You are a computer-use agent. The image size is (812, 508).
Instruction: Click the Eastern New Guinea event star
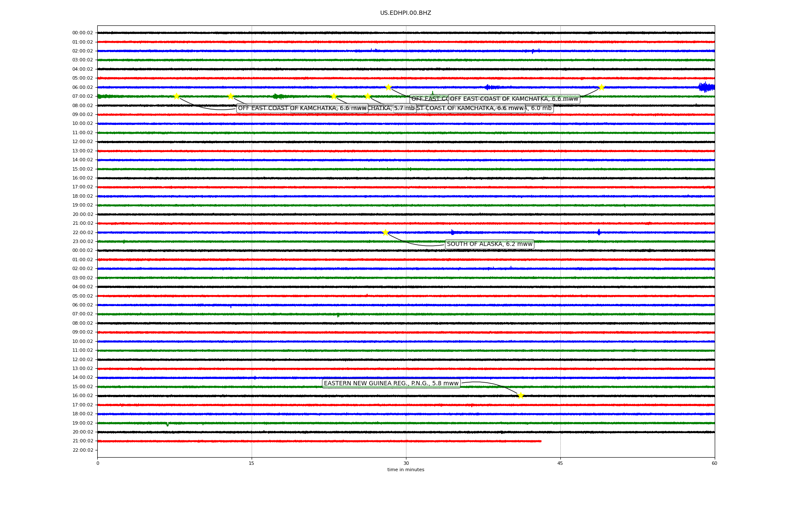[x=521, y=396]
